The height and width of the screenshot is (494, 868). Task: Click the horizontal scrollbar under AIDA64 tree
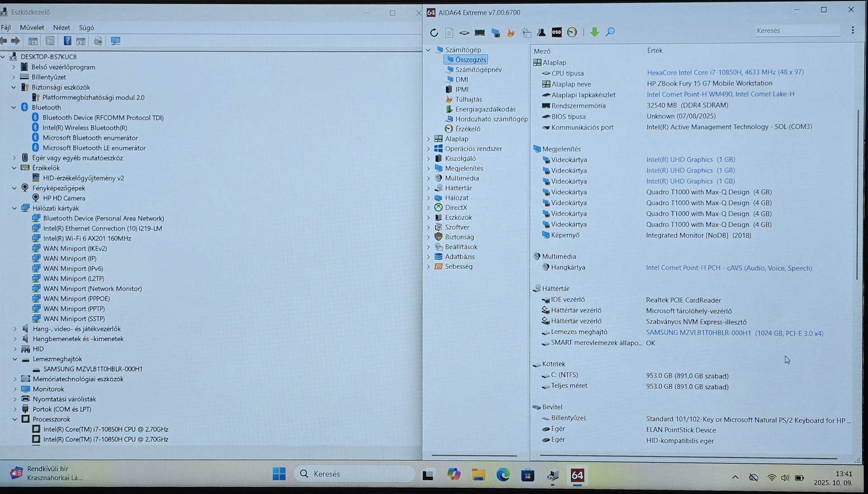tap(474, 455)
